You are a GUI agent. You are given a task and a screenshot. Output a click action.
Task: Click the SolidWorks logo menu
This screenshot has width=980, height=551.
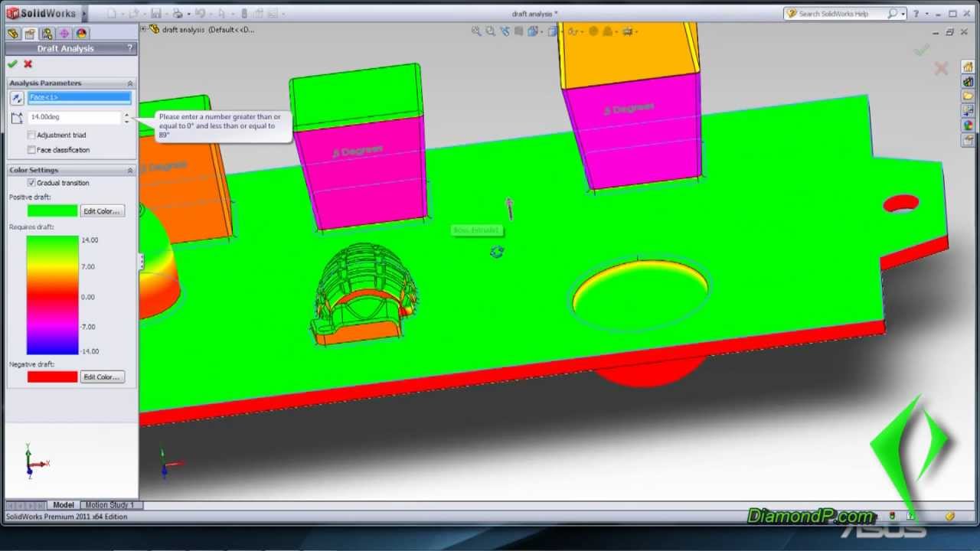42,13
